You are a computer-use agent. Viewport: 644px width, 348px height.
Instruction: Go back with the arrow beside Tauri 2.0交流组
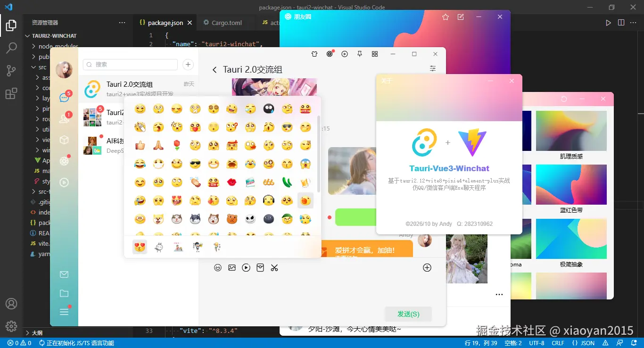(215, 70)
